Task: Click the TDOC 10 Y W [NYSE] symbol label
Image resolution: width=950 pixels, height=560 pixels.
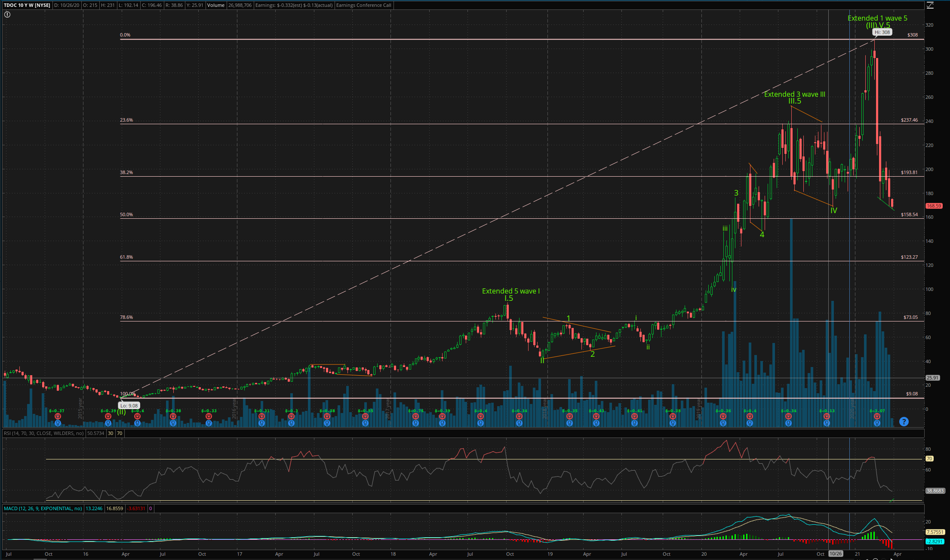Action: (x=27, y=5)
